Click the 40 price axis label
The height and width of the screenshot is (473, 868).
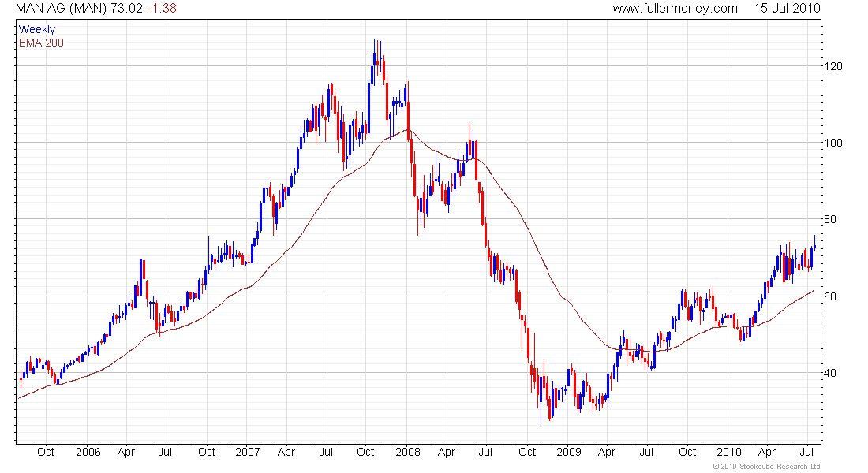click(830, 373)
